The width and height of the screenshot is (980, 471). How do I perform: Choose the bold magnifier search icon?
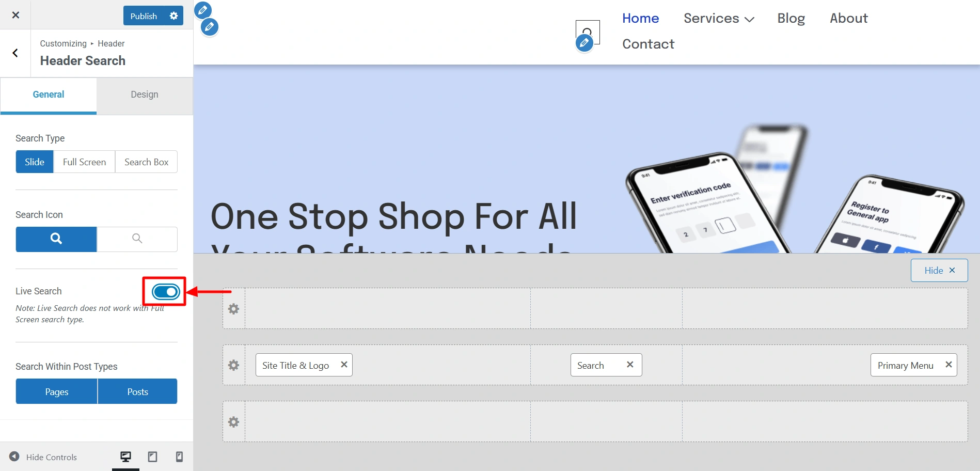[56, 239]
